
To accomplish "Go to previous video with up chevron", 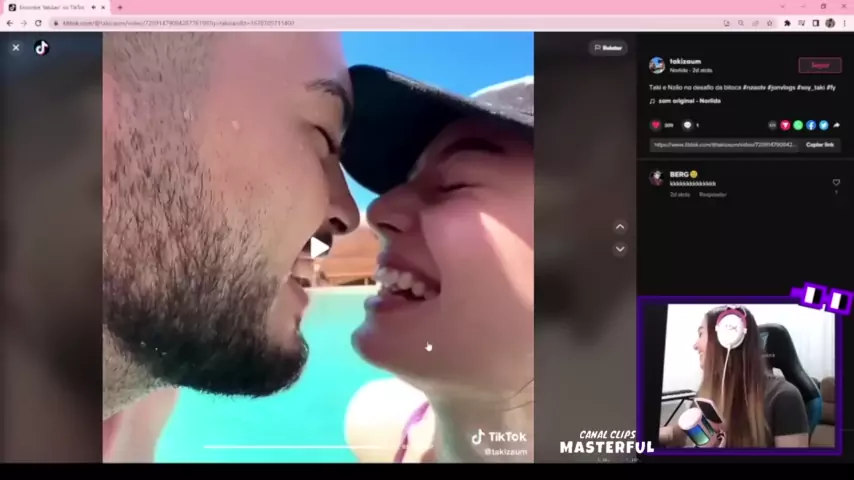I will [619, 227].
